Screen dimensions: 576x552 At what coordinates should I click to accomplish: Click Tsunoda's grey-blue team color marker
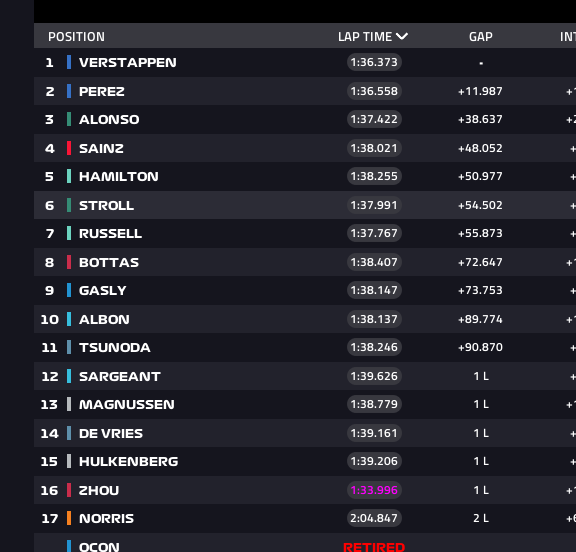click(x=69, y=347)
